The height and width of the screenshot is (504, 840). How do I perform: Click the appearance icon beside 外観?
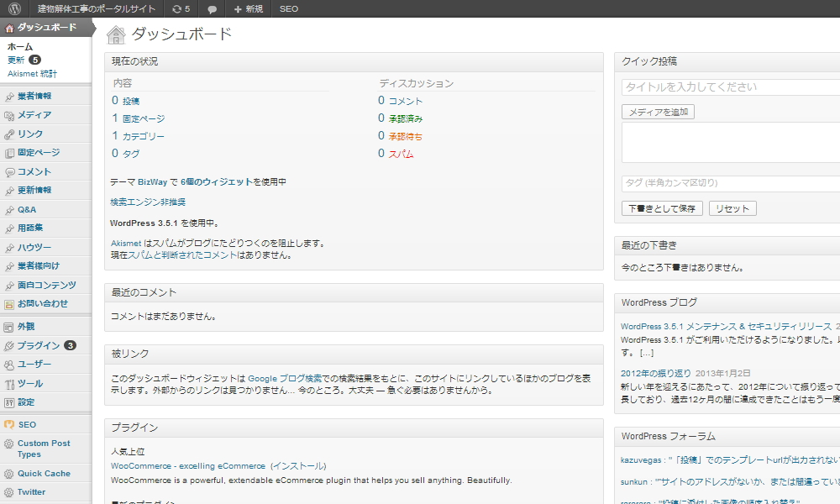tap(9, 327)
